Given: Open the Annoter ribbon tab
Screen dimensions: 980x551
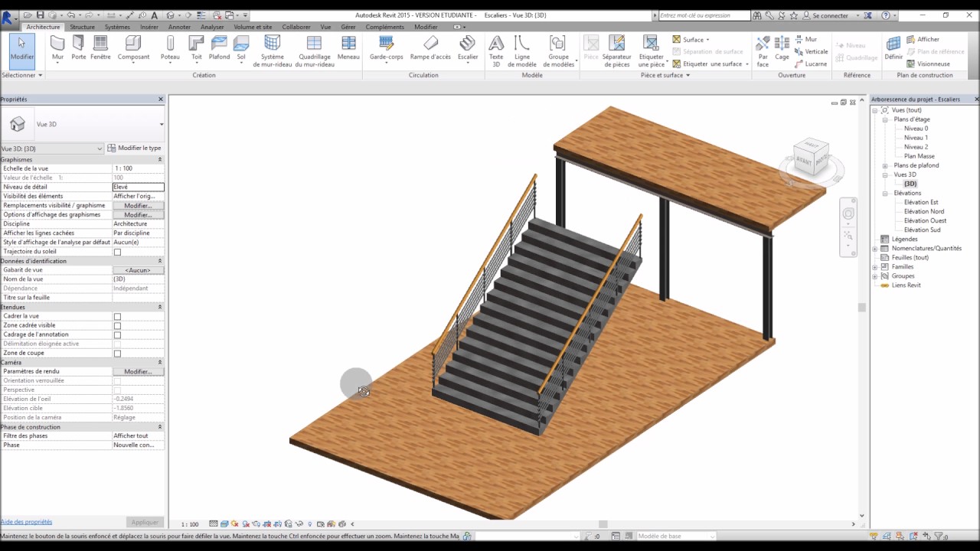Looking at the screenshot, I should tap(179, 27).
